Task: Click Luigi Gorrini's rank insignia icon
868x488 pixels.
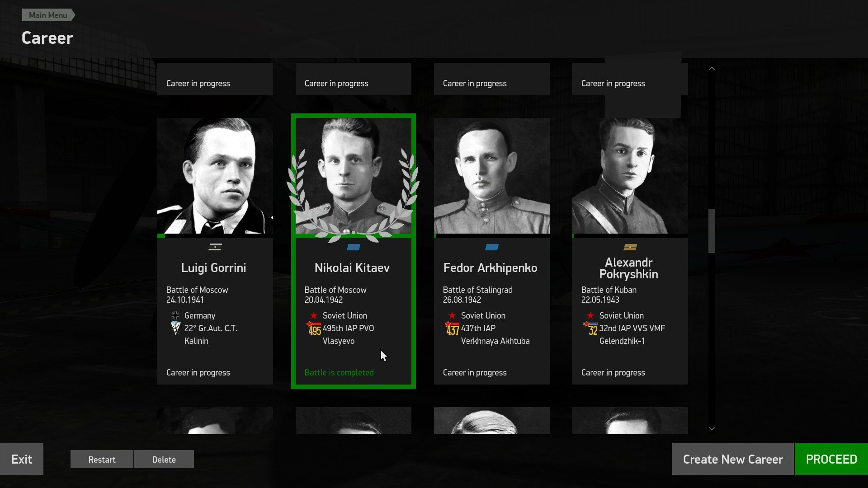Action: tap(215, 247)
